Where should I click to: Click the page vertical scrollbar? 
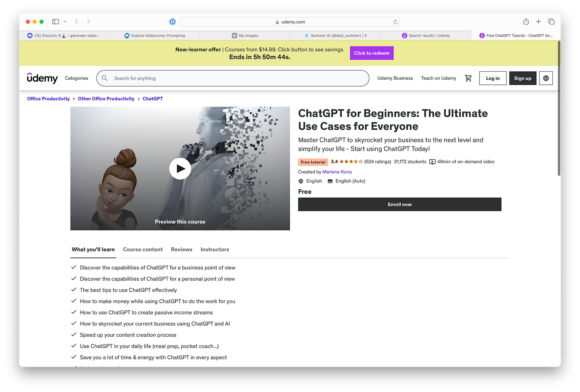(x=559, y=108)
